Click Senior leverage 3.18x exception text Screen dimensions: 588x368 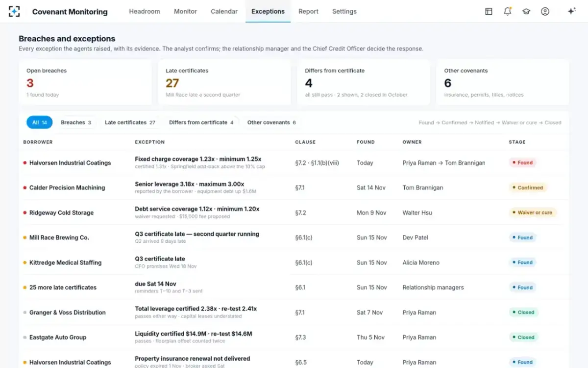189,184
